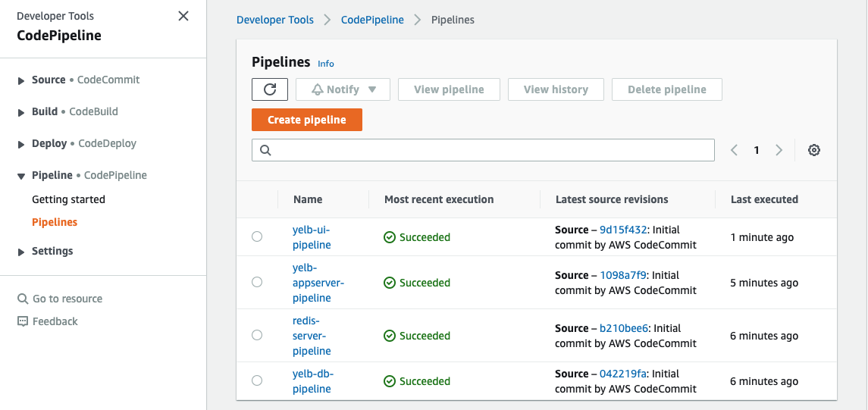Click the Latest source revisions column header
This screenshot has height=410, width=868.
click(x=612, y=199)
